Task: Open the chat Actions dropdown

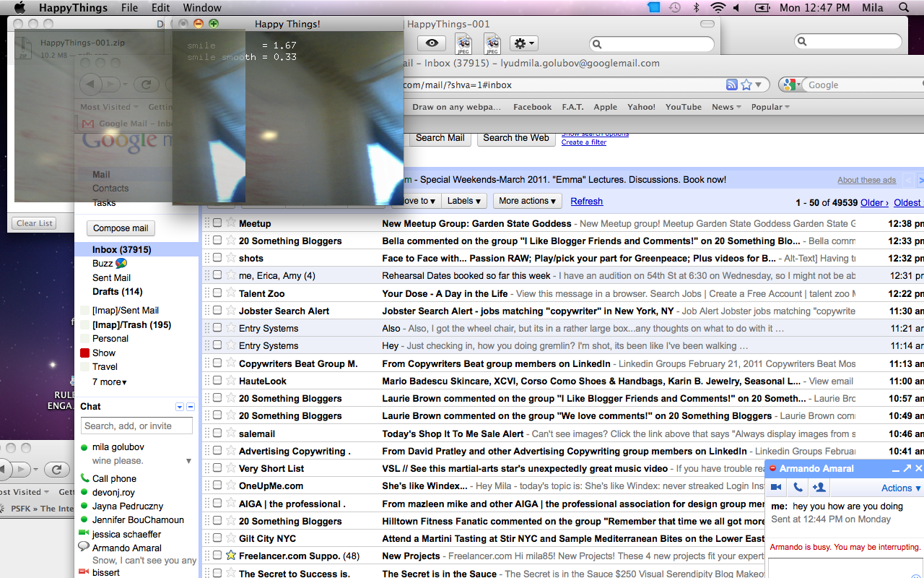Action: tap(900, 488)
